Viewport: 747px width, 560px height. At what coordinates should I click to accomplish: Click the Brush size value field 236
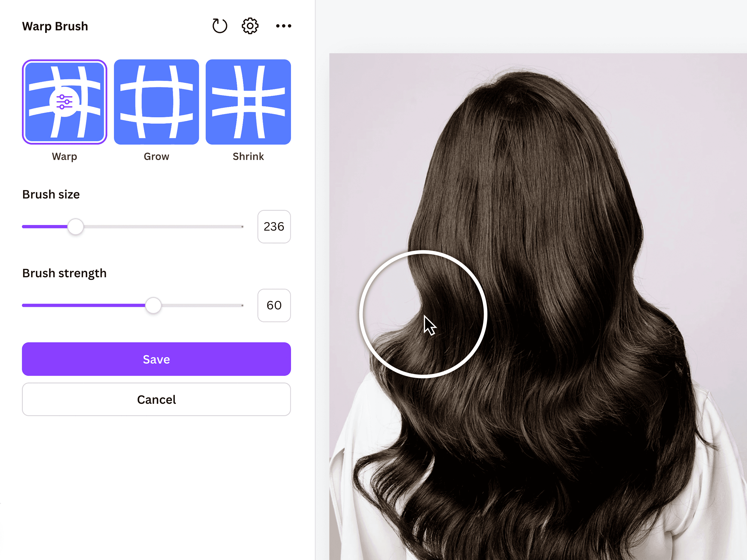[274, 226]
